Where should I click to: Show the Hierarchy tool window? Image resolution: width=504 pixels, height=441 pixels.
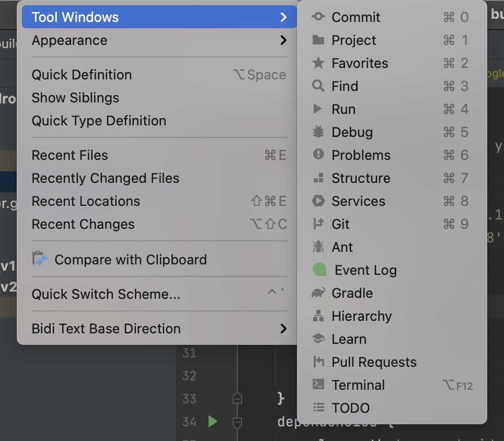pos(361,316)
